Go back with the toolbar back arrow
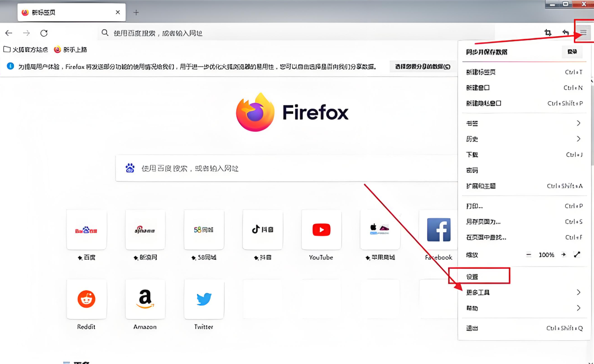 pos(9,33)
